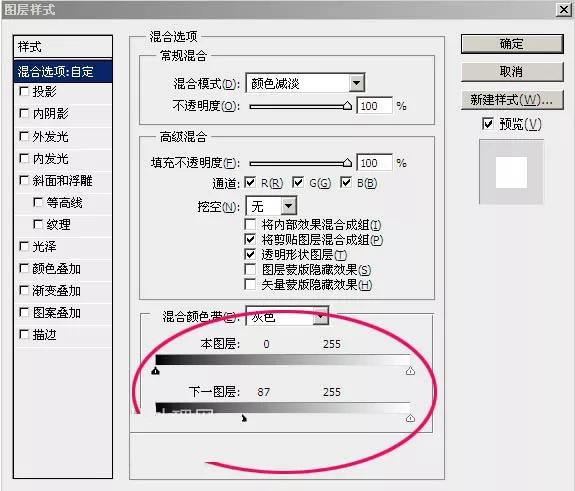This screenshot has width=575, height=491.
Task: Select 混合选项:自定 in the styles list
Action: [x=63, y=72]
